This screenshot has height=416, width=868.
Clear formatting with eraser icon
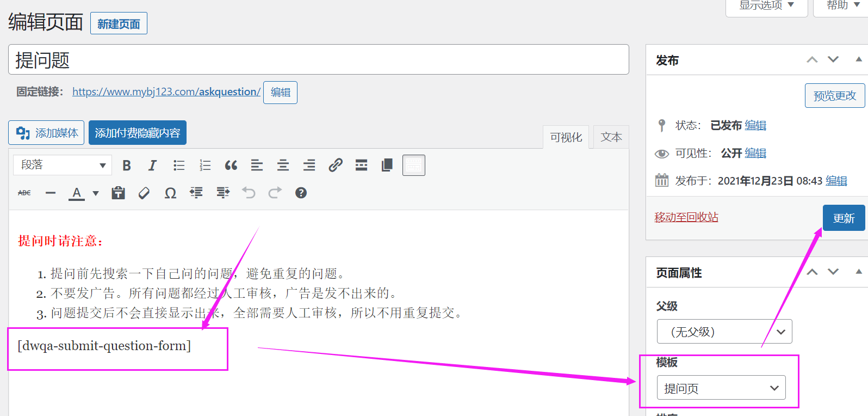click(x=144, y=193)
